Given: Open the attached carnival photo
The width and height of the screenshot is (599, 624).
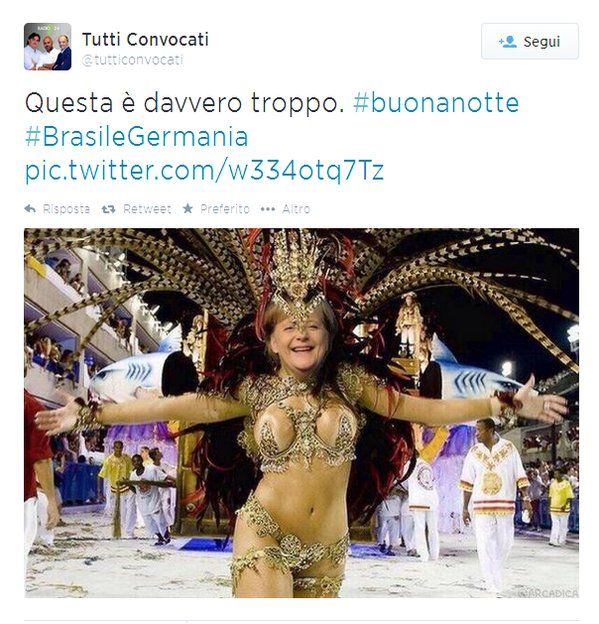Looking at the screenshot, I should 301,413.
